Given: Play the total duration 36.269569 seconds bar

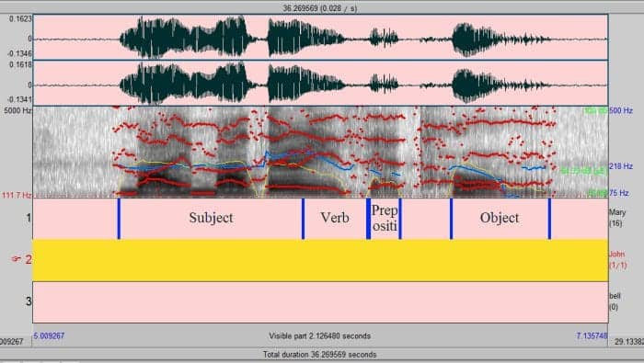Looking at the screenshot, I should point(320,355).
